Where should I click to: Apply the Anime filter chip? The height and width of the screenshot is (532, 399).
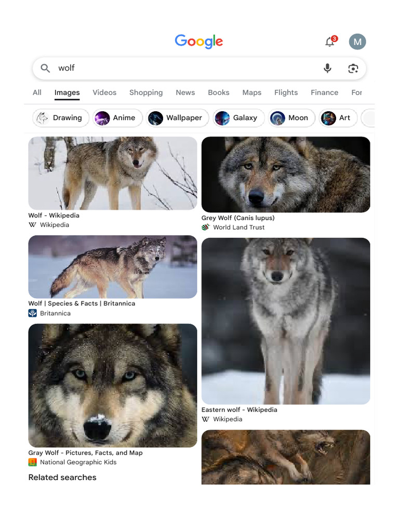point(117,118)
